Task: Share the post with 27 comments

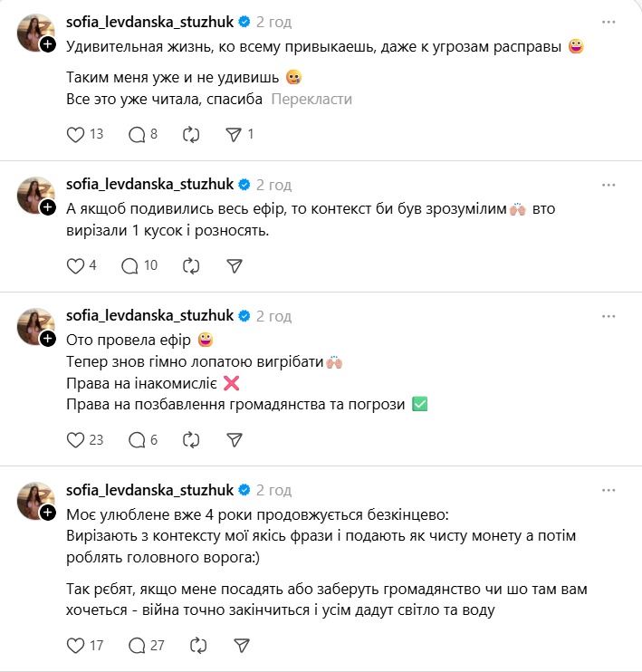Action: point(241,646)
